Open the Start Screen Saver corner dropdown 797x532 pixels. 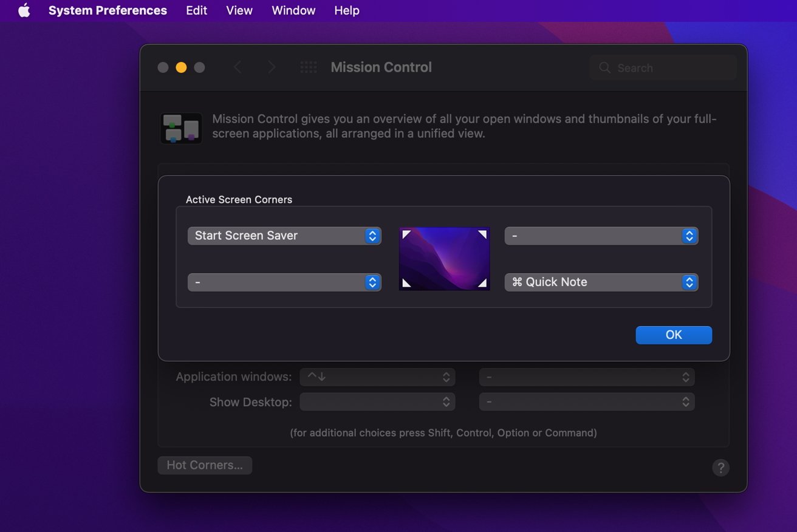click(284, 236)
